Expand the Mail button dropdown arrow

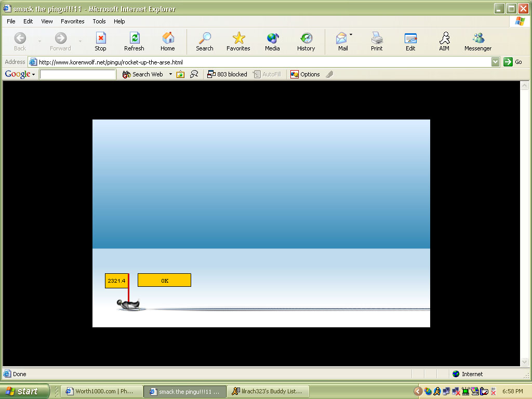click(351, 35)
